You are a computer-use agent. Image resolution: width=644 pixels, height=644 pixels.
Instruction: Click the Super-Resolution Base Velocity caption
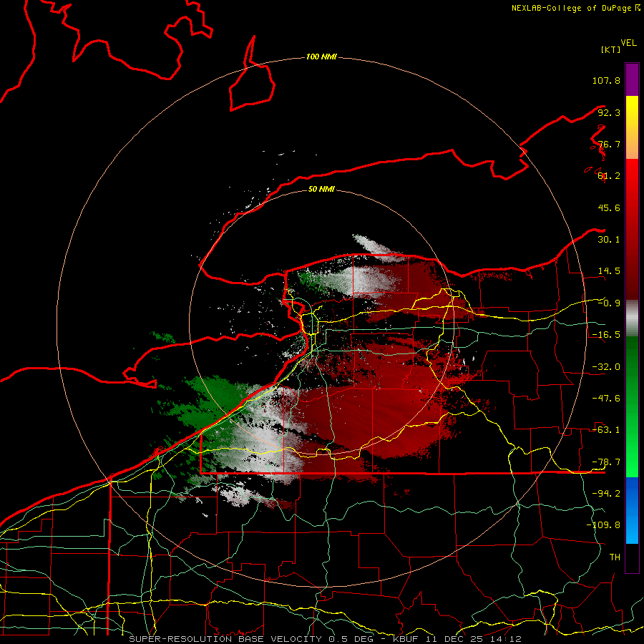click(x=326, y=639)
